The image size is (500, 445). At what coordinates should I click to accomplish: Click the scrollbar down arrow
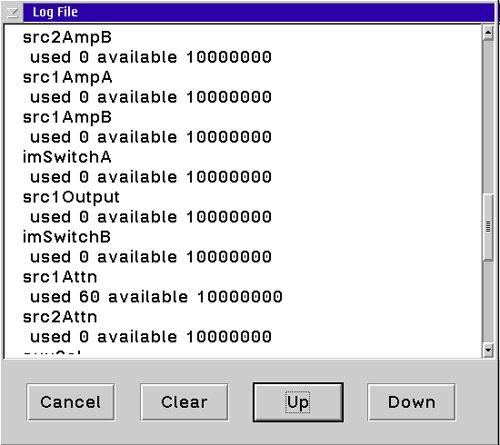point(488,350)
